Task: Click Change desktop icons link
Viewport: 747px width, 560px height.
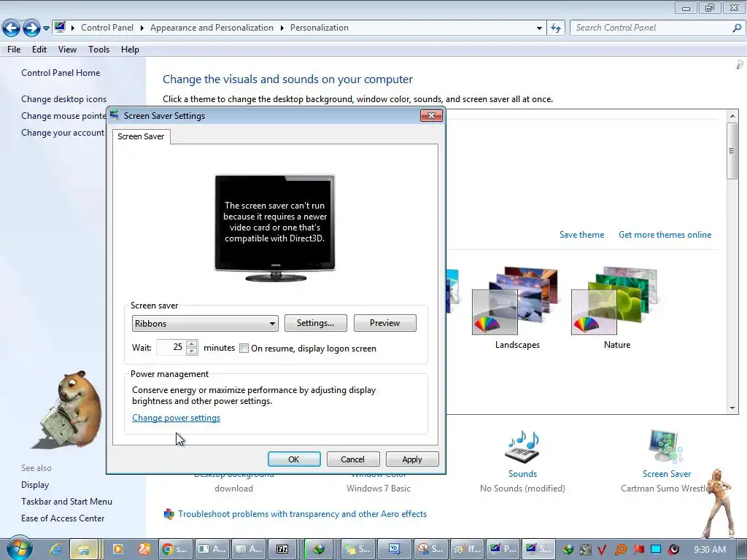Action: 64,99
